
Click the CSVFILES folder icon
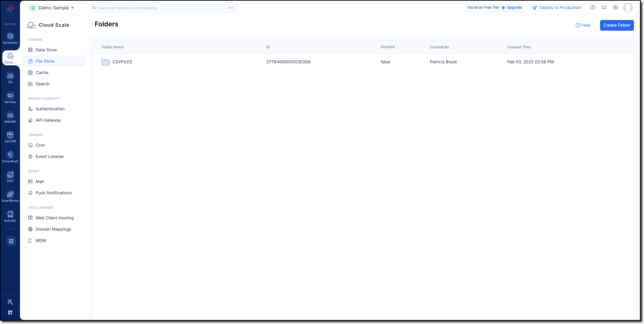[x=106, y=62]
